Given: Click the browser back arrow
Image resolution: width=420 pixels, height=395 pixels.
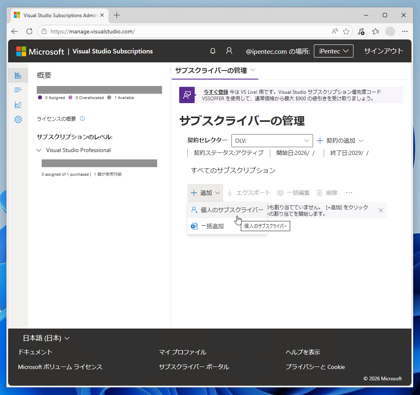Looking at the screenshot, I should coord(15,31).
